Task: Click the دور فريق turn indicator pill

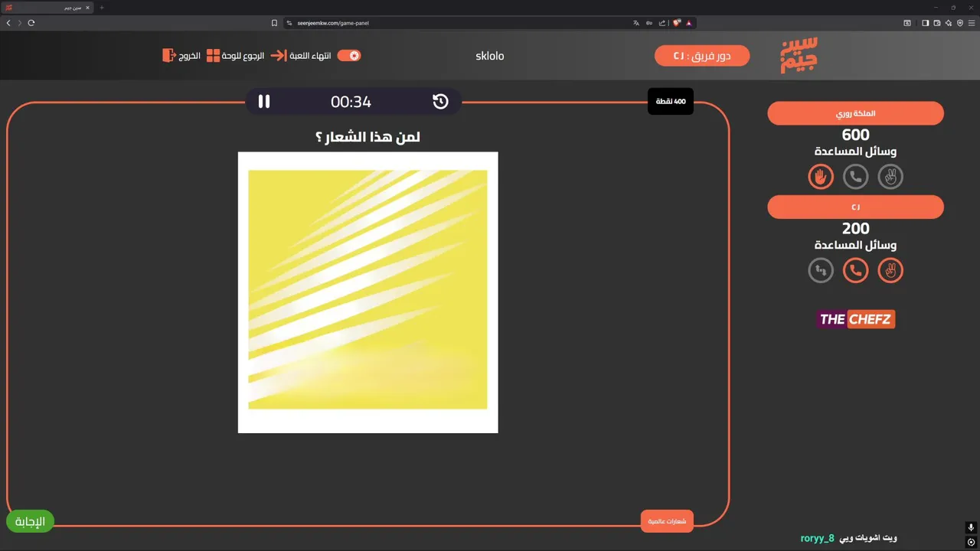Action: click(x=702, y=56)
